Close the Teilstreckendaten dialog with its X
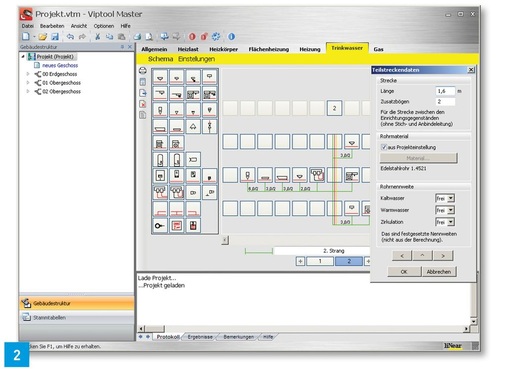Viewport: 506px width, 369px height. (x=471, y=70)
